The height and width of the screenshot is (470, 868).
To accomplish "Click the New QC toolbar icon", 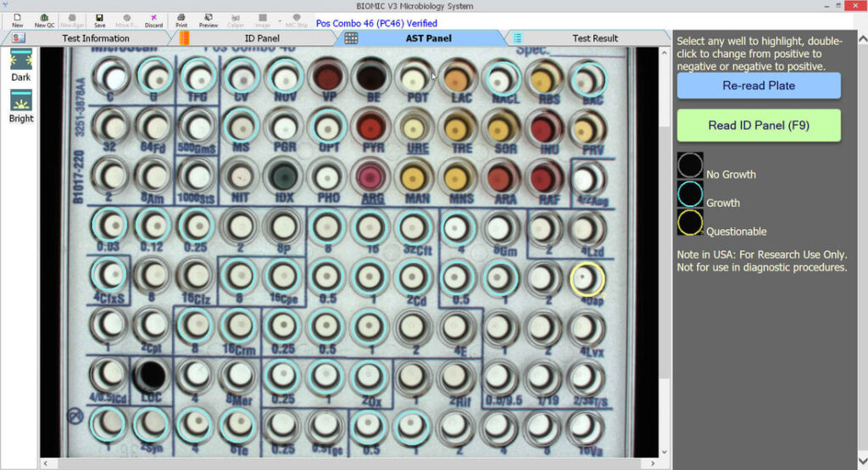I will click(44, 21).
